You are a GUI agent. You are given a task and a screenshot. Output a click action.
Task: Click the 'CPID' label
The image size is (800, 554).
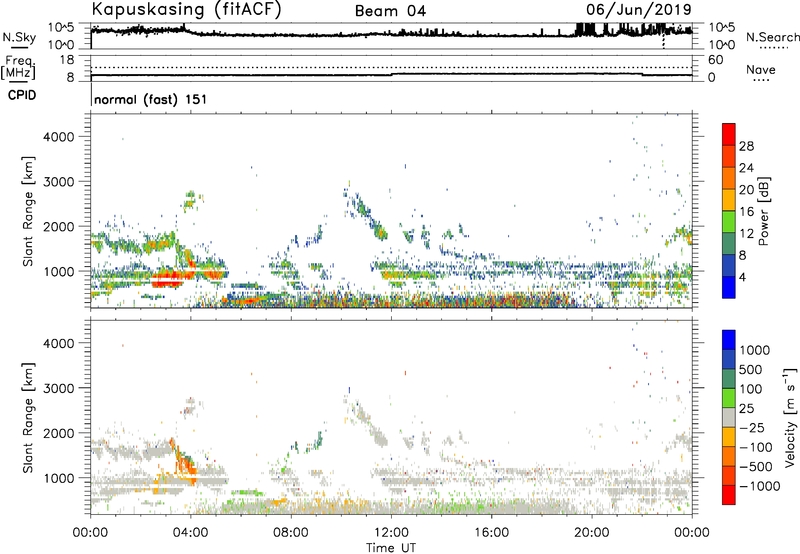pos(22,95)
